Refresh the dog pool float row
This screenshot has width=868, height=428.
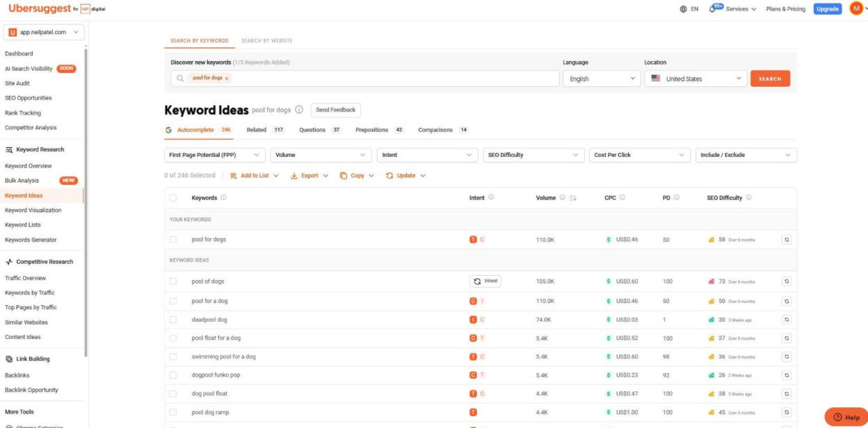pos(787,393)
